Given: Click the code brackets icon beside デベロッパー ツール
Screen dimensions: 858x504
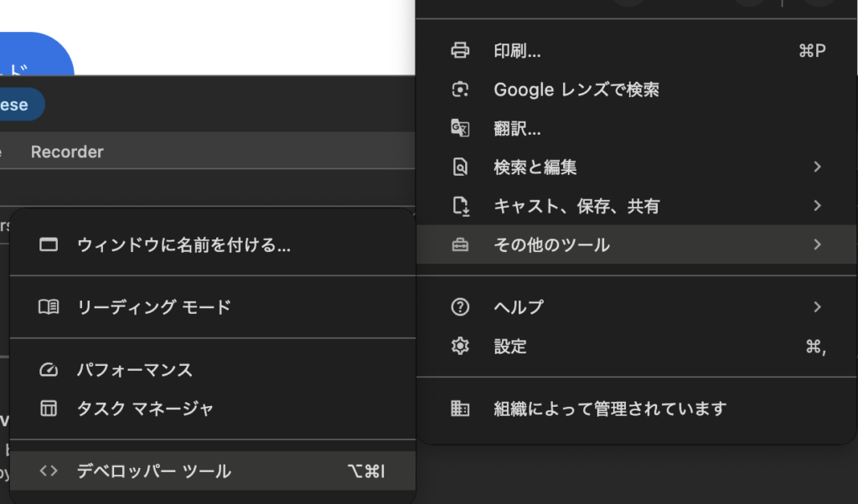Looking at the screenshot, I should pos(49,471).
